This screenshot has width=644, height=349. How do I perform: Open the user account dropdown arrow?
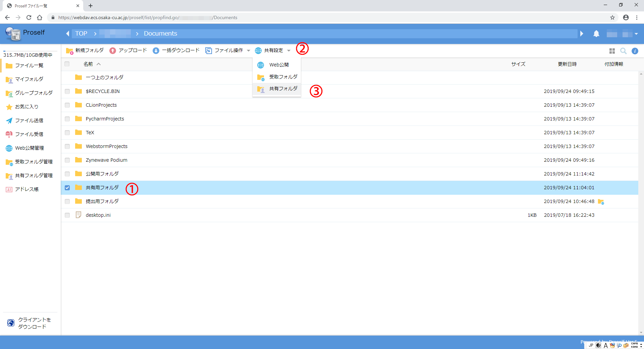[x=636, y=34]
